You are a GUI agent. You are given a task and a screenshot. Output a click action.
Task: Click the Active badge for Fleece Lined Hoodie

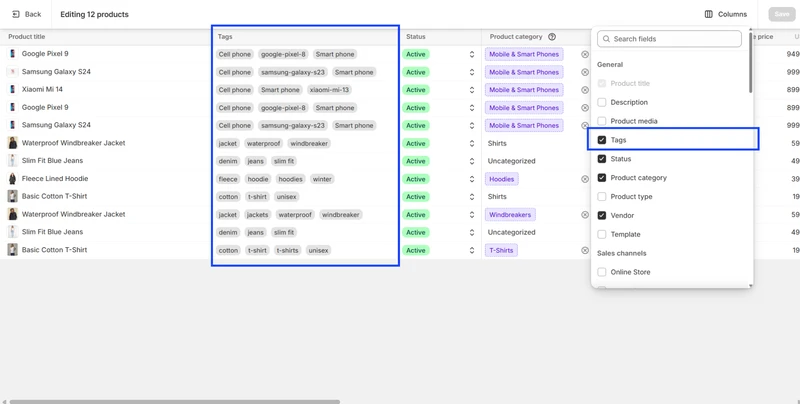tap(416, 179)
